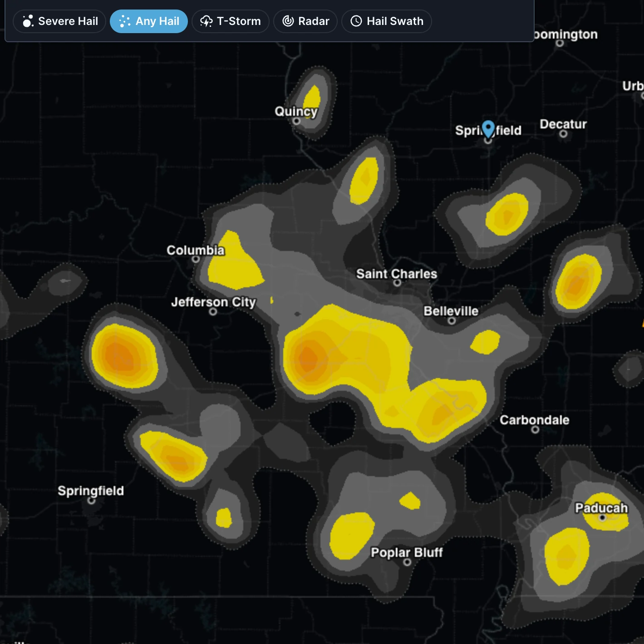Click the Columbia city marker
The width and height of the screenshot is (644, 644).
[x=196, y=259]
